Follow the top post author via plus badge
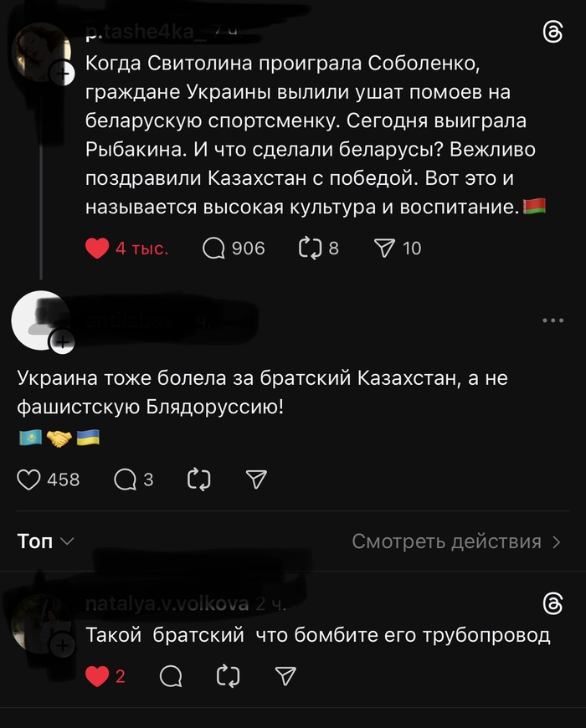586x728 pixels. pyautogui.click(x=63, y=74)
